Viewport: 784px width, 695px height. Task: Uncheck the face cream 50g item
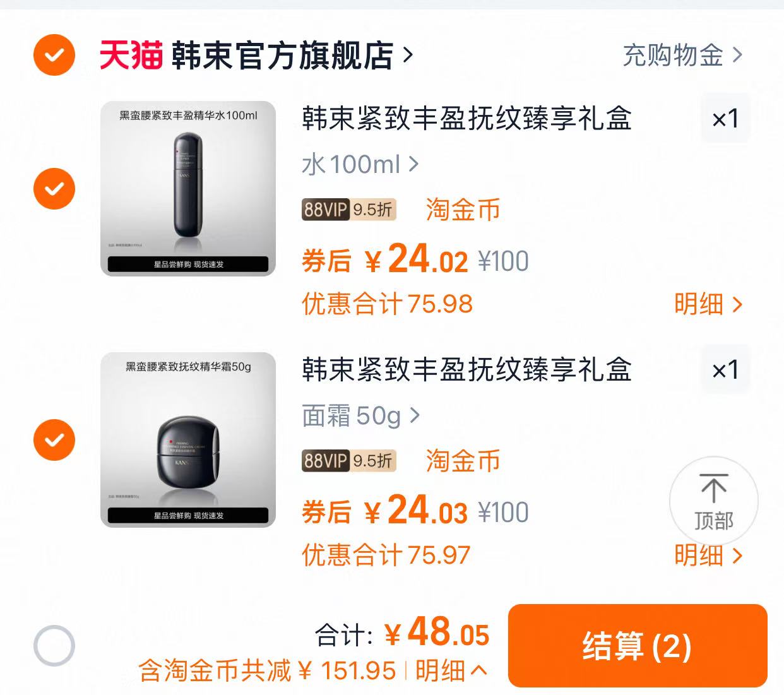coord(54,440)
